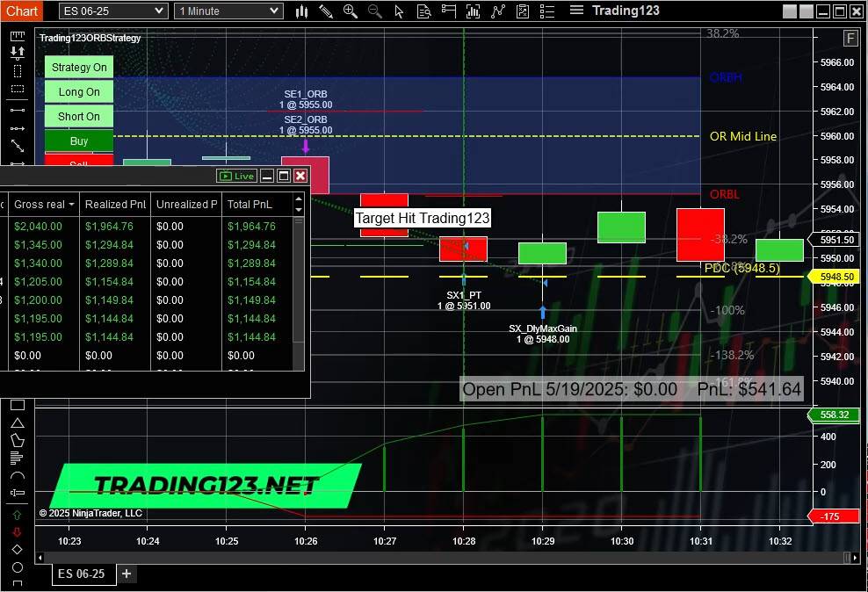Click the zoom in magnifier

click(351, 11)
